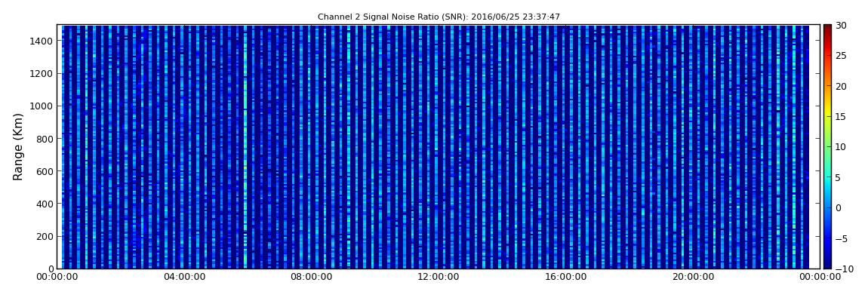Image resolution: width=868 pixels, height=307 pixels.
Task: Click the 16:00:00 time tick label
Action: click(x=565, y=277)
